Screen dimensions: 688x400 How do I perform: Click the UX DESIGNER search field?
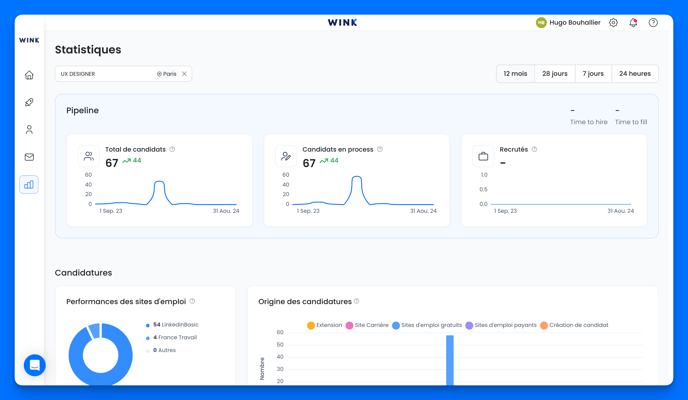[105, 74]
